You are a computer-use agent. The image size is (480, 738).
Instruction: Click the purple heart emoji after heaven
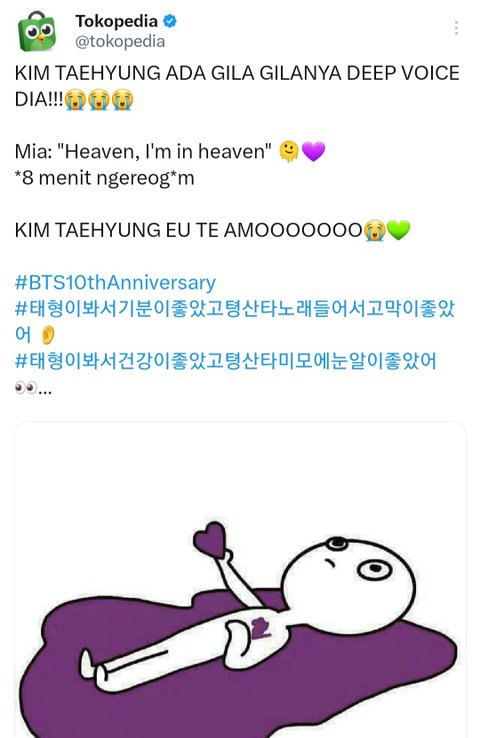(x=313, y=152)
